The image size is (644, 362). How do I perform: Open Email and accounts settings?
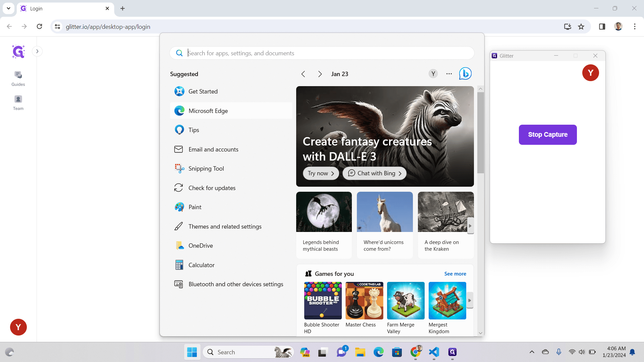(x=231, y=149)
